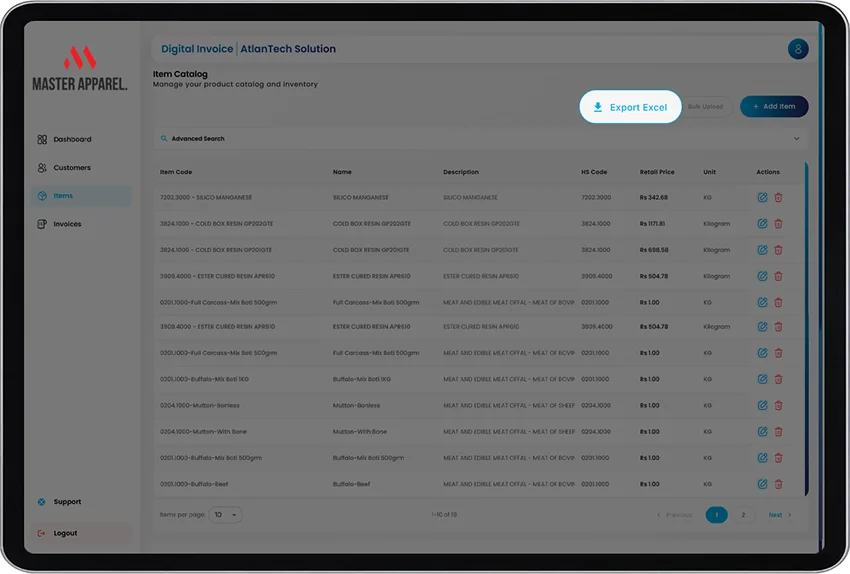Edit the Buffalo-Beef item

tap(762, 484)
